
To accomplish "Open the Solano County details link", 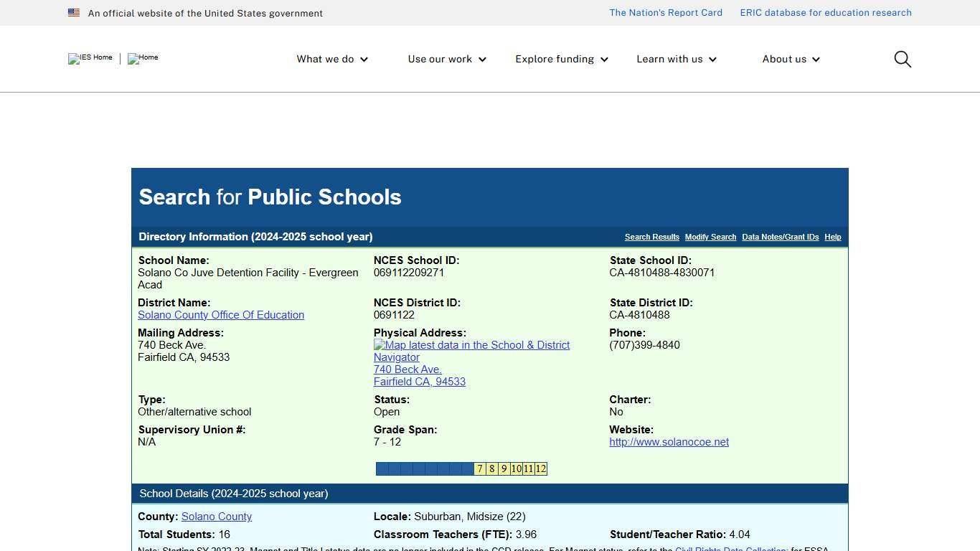I will [x=217, y=516].
